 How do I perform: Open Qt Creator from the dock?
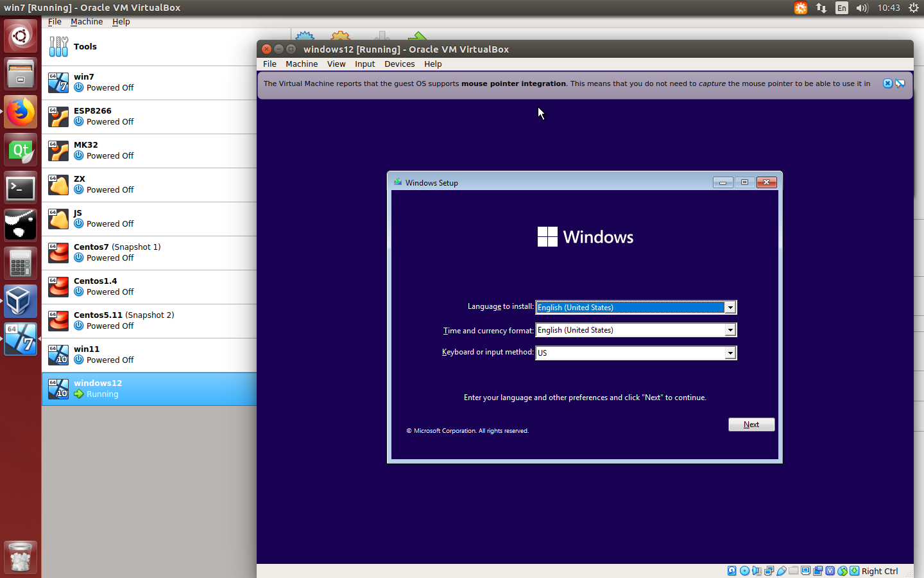(21, 150)
